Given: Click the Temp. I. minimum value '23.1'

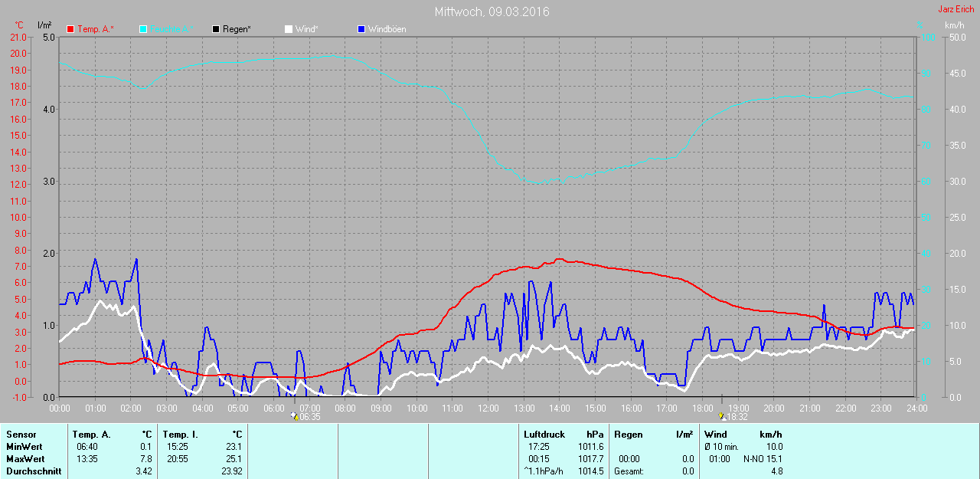Looking at the screenshot, I should coord(234,447).
